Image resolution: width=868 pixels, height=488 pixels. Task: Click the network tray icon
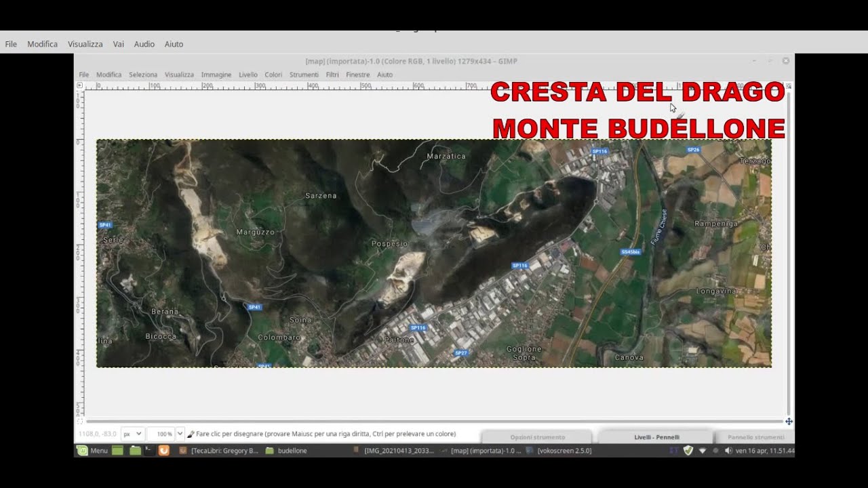pyautogui.click(x=703, y=450)
